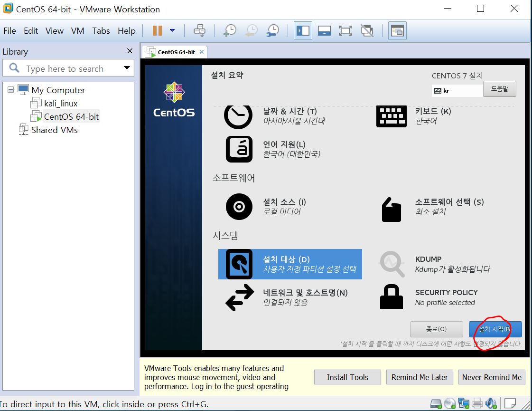Click the VMware Workstation title icon
This screenshot has width=532, height=411.
pyautogui.click(x=8, y=8)
